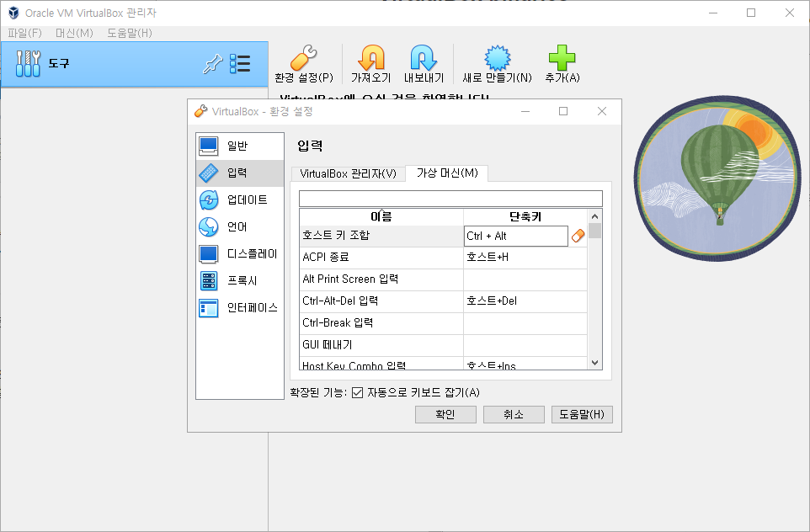
Task: Select 입력 category in settings sidebar
Action: point(240,173)
